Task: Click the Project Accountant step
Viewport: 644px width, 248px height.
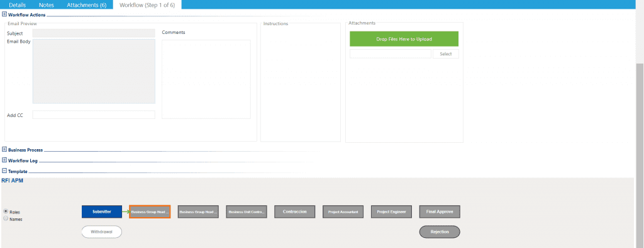Action: click(343, 212)
